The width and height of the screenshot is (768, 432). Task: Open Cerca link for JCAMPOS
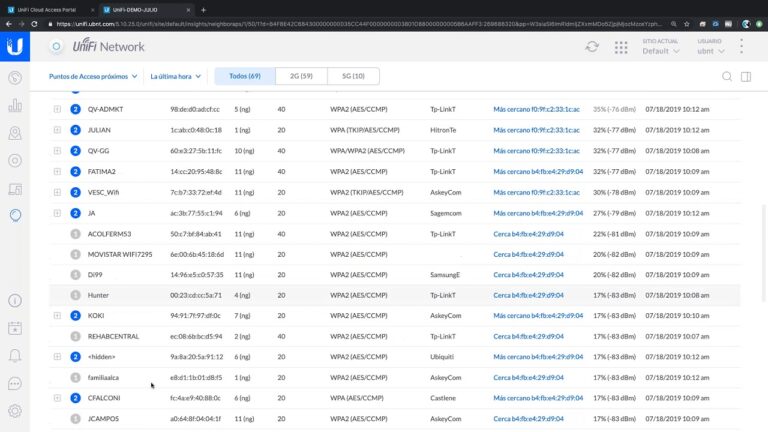pos(528,419)
